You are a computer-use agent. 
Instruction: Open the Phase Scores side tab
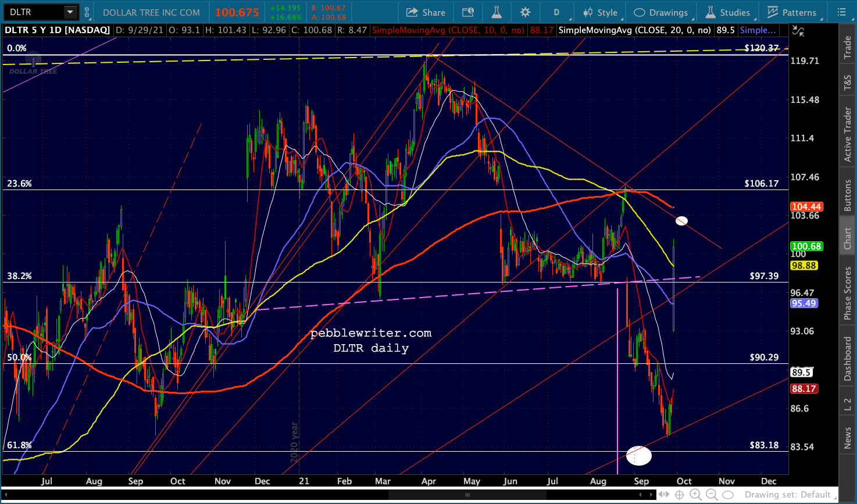(x=848, y=292)
